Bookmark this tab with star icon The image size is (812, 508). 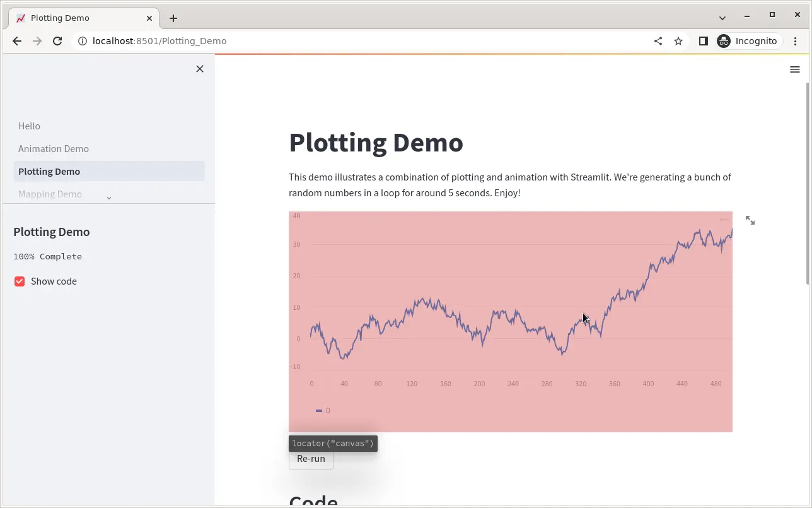[x=678, y=41]
